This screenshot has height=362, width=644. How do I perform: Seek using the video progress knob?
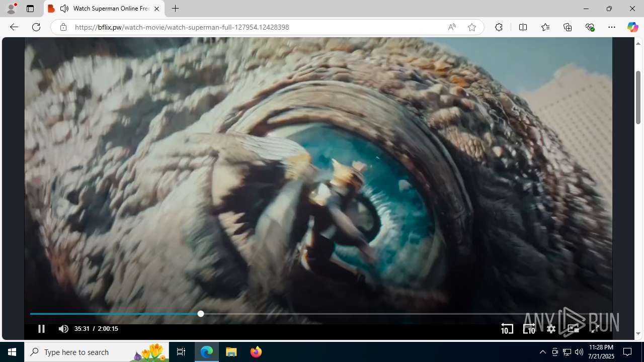(201, 314)
